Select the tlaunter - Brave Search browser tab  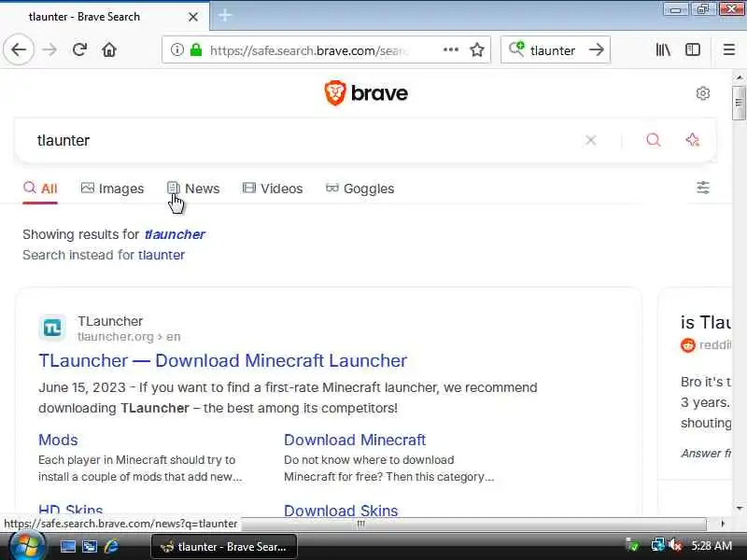coord(104,17)
